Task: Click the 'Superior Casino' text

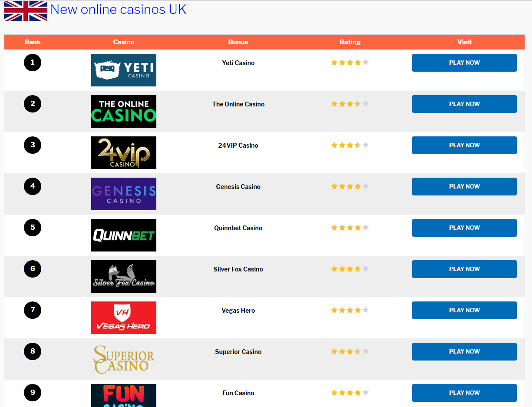Action: pos(238,352)
